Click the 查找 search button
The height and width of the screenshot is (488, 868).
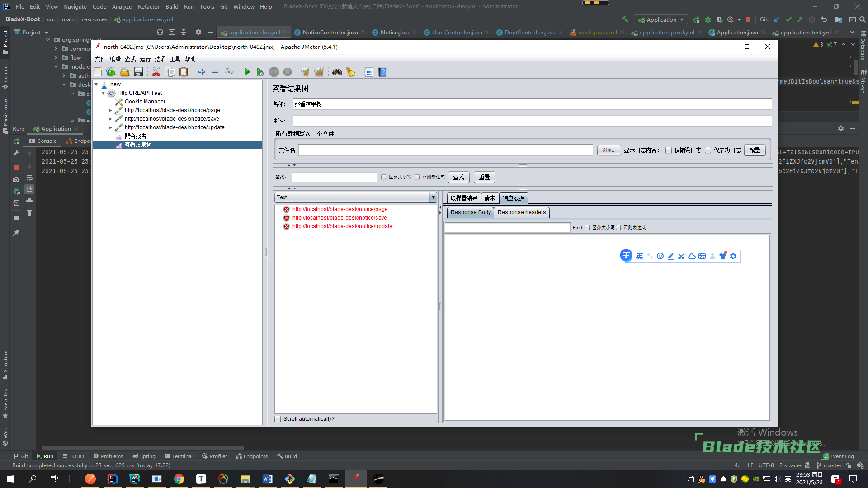pyautogui.click(x=459, y=177)
